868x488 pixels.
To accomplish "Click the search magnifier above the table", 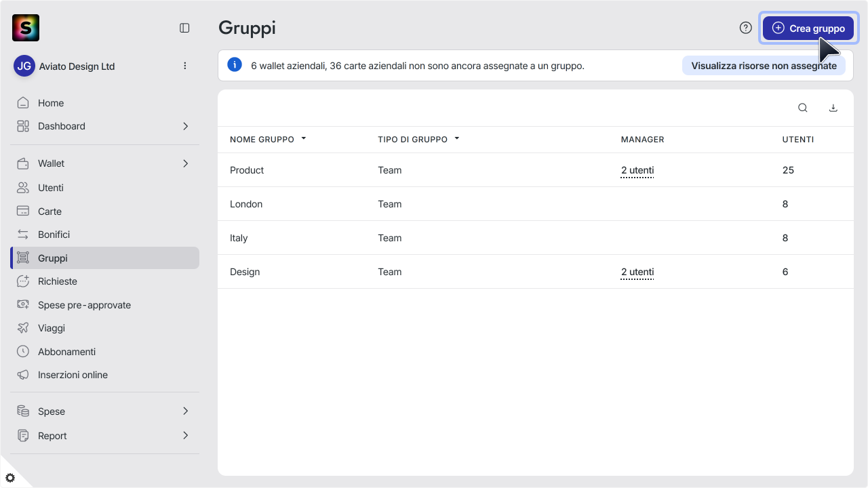I will (x=803, y=108).
